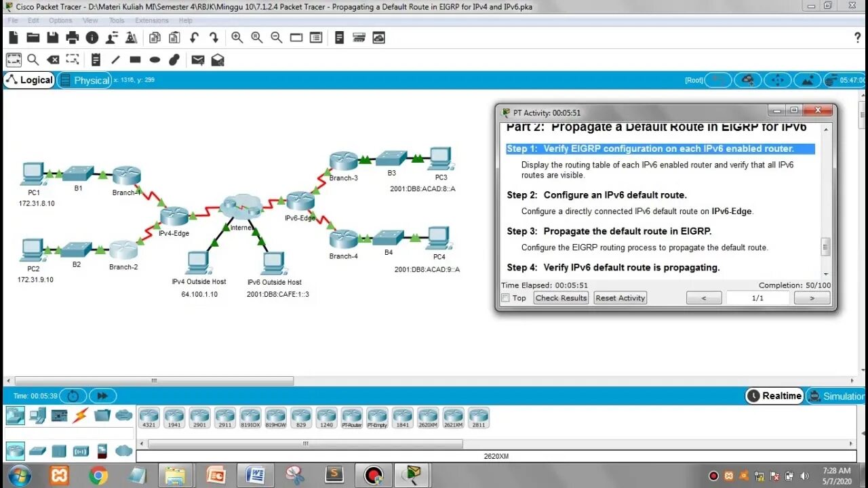Open the Options menu
The width and height of the screenshot is (868, 488).
tap(60, 20)
